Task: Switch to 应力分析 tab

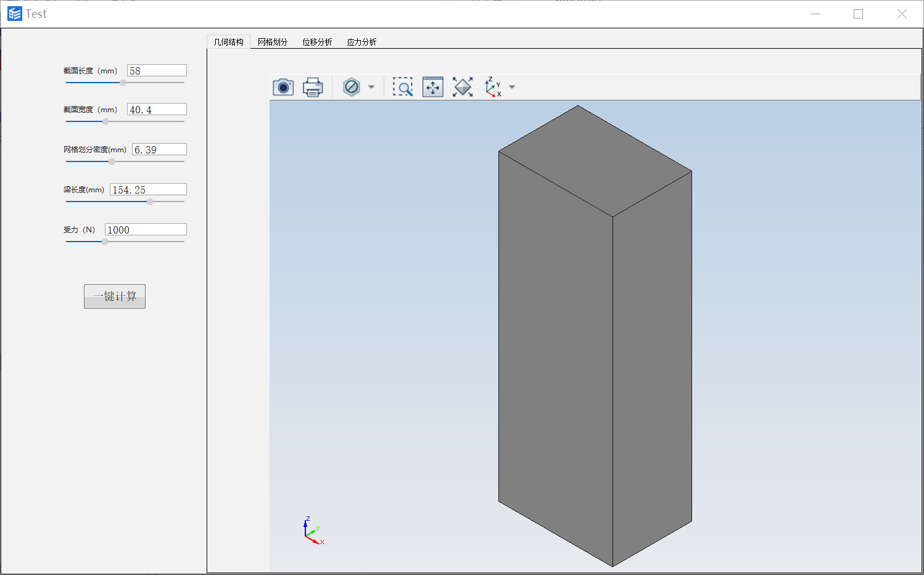Action: (x=361, y=42)
